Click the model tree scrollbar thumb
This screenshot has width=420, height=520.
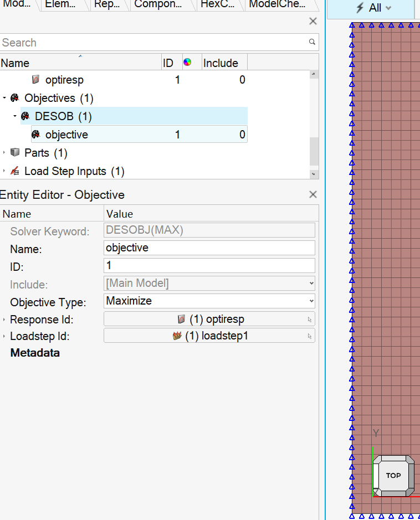click(314, 151)
